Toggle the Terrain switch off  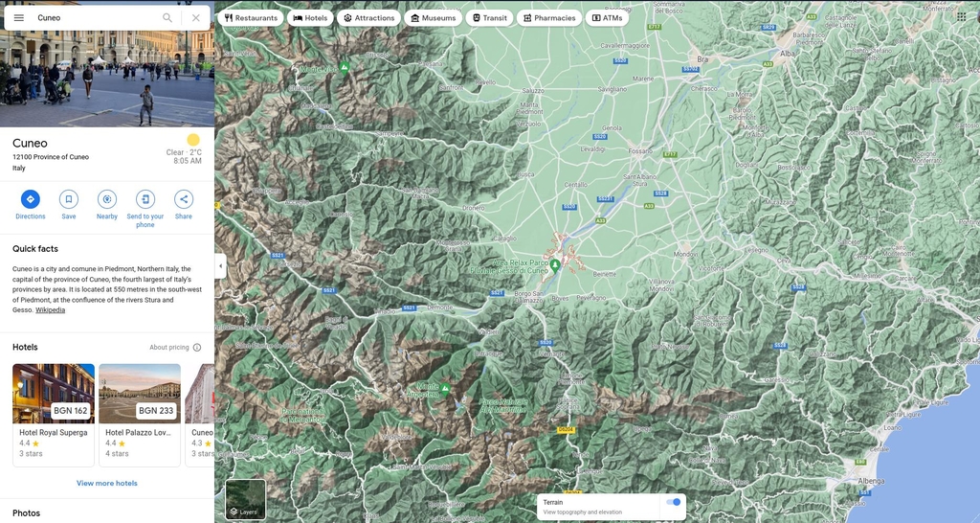coord(674,502)
